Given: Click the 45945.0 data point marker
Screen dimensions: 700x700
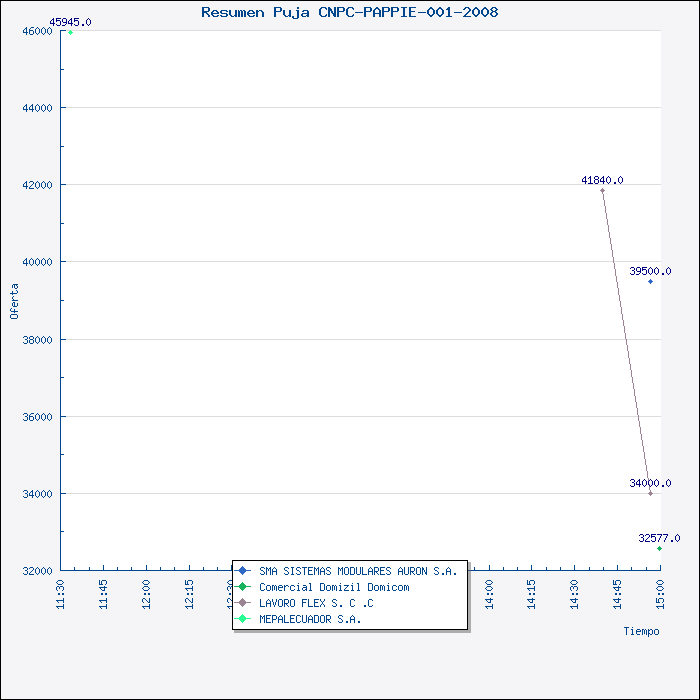Looking at the screenshot, I should (x=70, y=33).
